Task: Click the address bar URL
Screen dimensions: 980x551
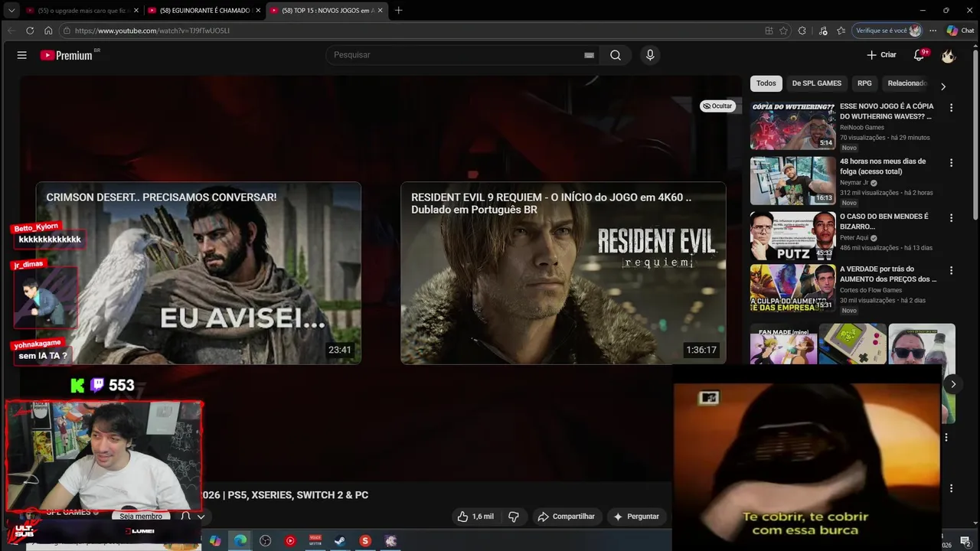Action: [x=152, y=31]
